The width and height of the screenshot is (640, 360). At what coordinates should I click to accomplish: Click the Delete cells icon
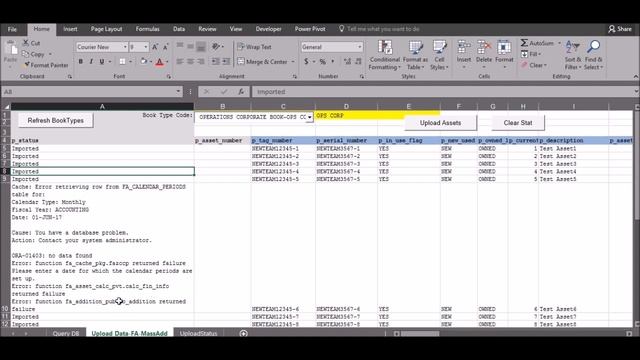[484, 48]
